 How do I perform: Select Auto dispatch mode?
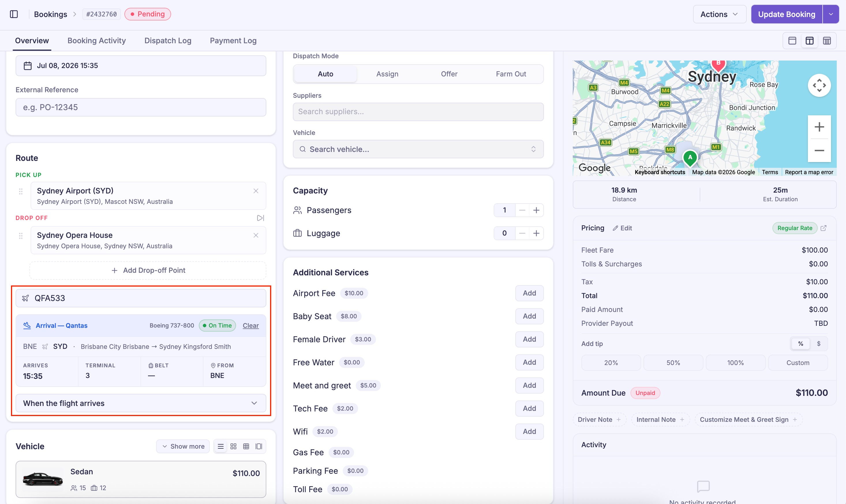[325, 74]
